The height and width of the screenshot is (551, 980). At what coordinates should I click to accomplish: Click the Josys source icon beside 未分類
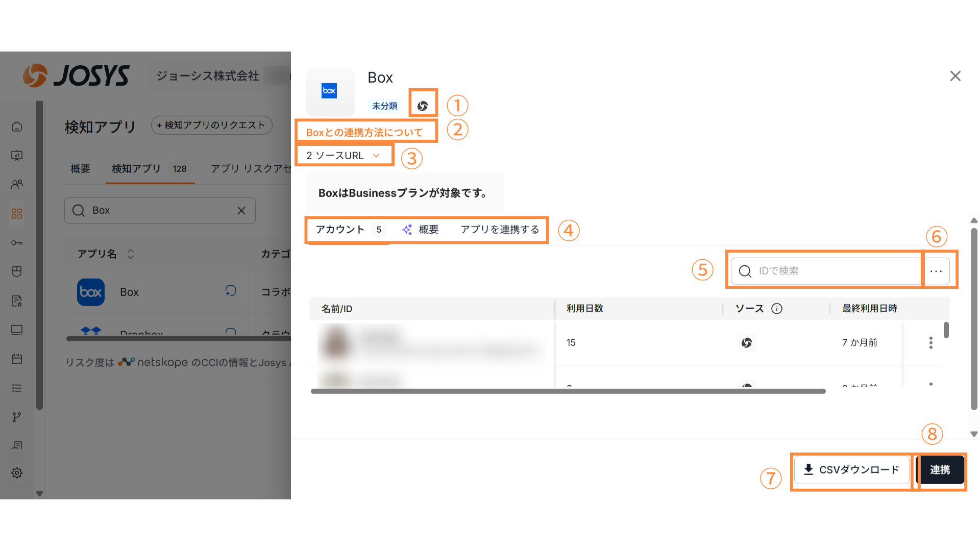422,106
